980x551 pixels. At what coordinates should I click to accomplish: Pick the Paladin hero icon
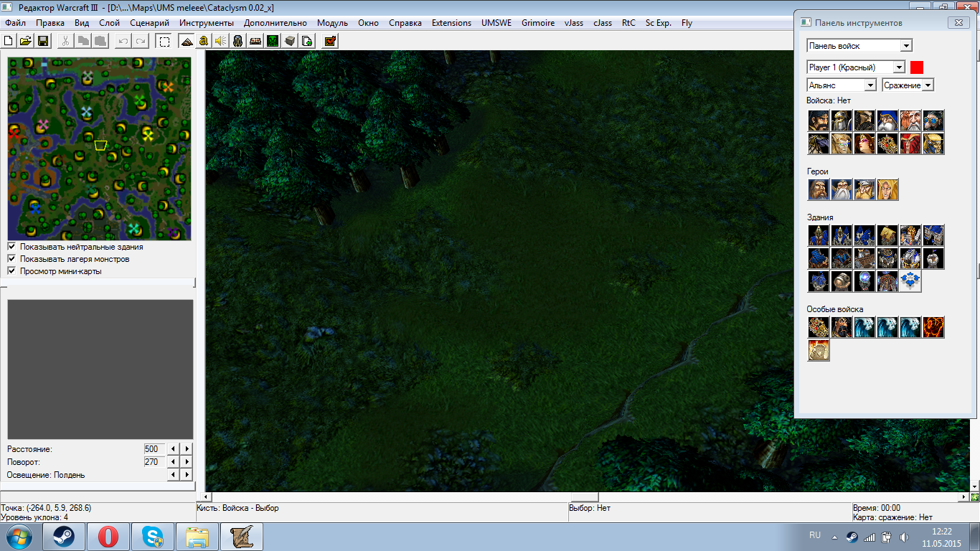(819, 189)
